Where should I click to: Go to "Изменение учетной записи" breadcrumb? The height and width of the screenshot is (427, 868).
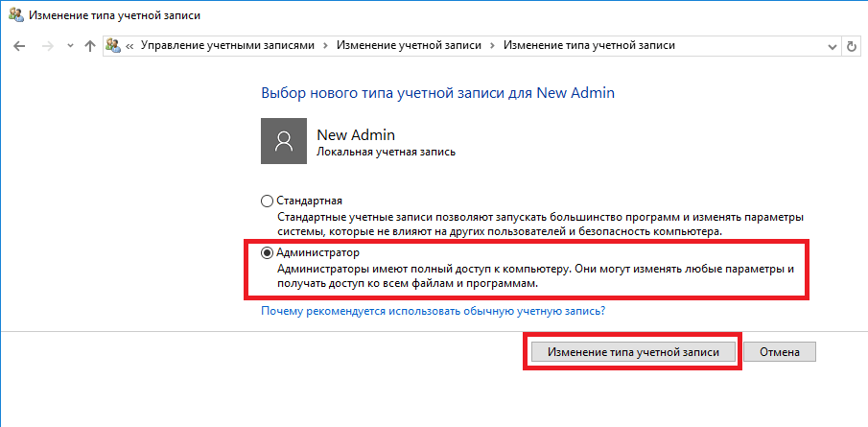(410, 46)
